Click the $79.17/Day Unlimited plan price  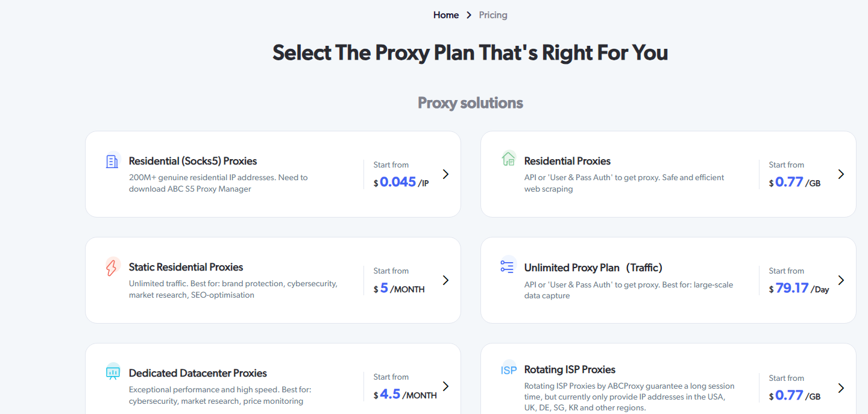point(799,288)
